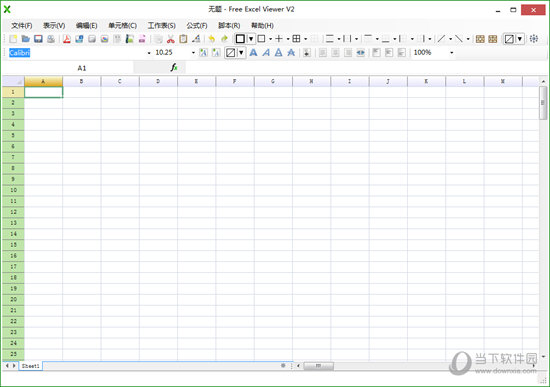The image size is (550, 387).
Task: Open the 文件(F) menu
Action: [x=22, y=26]
